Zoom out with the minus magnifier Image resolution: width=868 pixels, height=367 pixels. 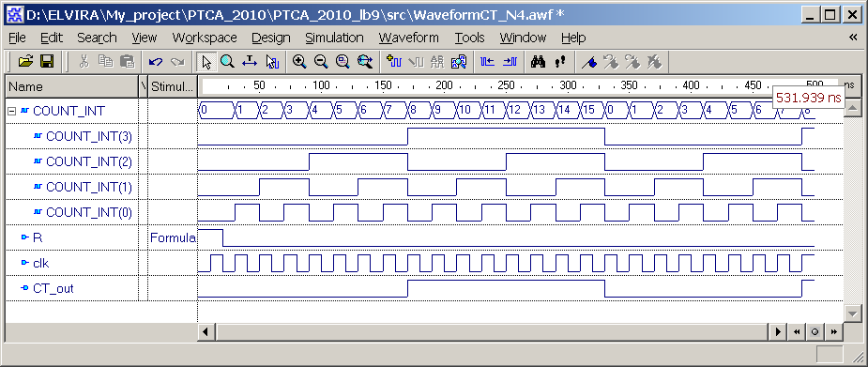pyautogui.click(x=321, y=61)
